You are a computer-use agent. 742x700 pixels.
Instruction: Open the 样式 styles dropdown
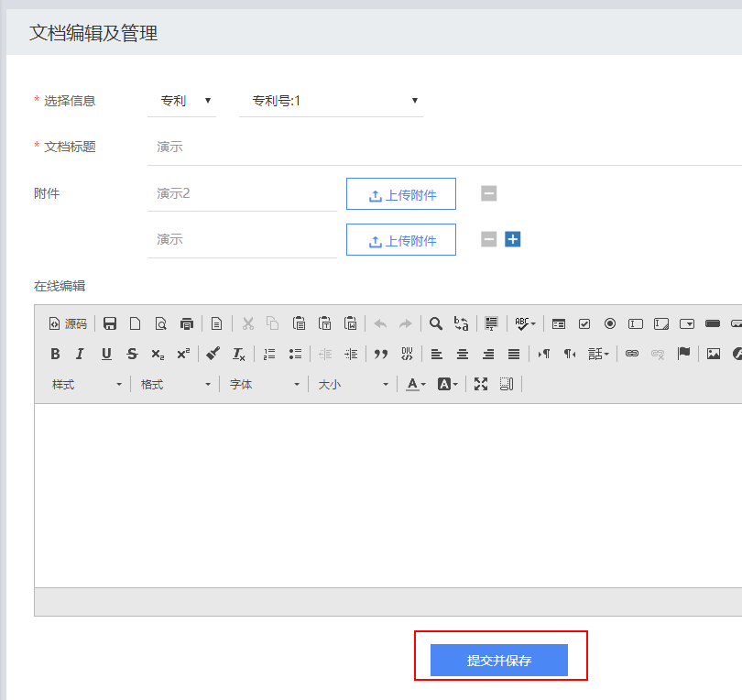87,384
